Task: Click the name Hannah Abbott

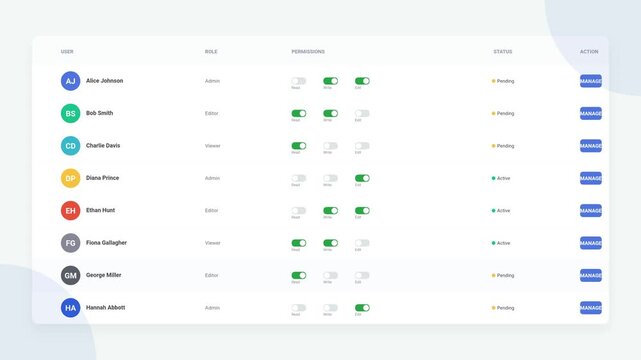Action: tap(105, 307)
